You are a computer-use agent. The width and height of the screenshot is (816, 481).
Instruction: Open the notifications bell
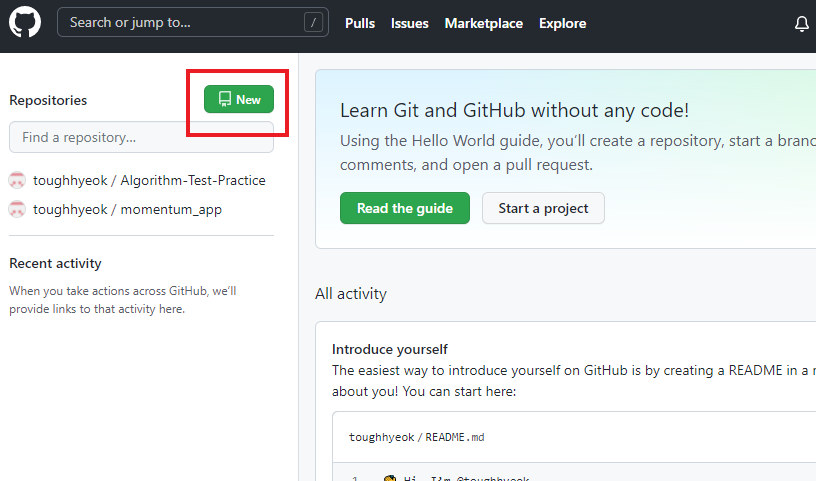(x=801, y=23)
